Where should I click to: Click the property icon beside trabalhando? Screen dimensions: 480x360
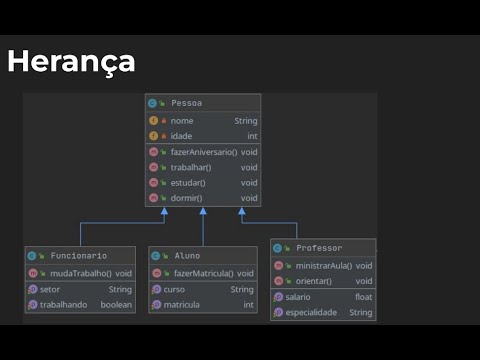pyautogui.click(x=33, y=305)
